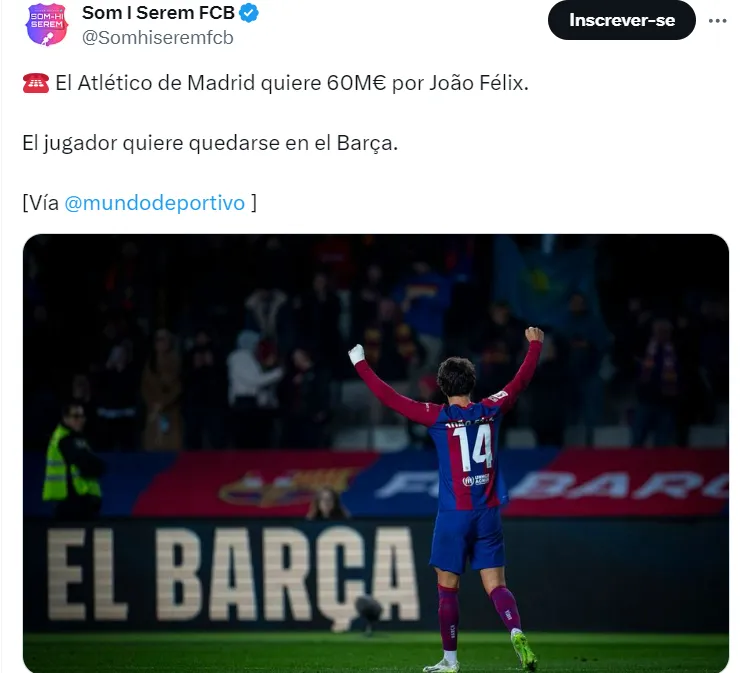Open the @mundodeportivo mention link
Screen dimensions: 745x673
[154, 203]
